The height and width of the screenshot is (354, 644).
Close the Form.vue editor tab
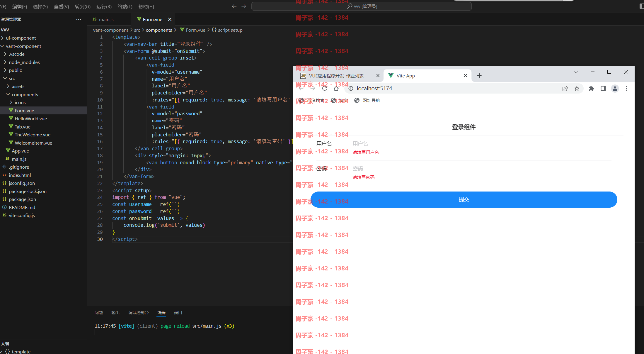[x=170, y=19]
